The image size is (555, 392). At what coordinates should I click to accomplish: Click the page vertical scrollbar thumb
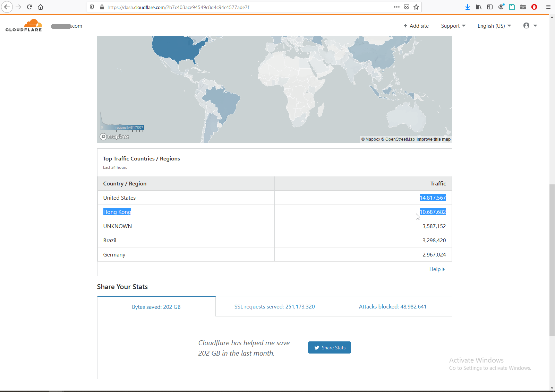tap(552, 260)
